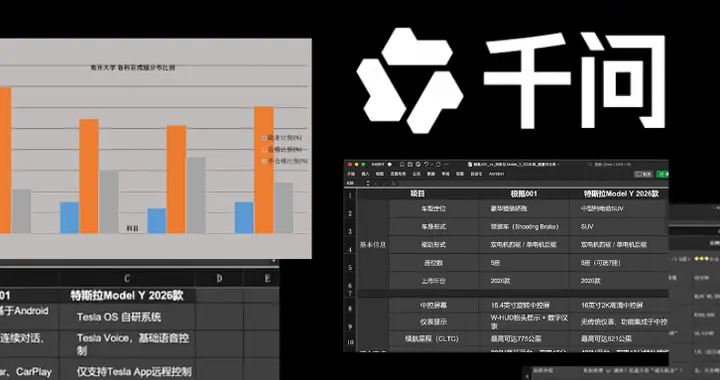This screenshot has width=720, height=380.
Task: Select the cell 5座（可选7座）
Action: point(619,263)
